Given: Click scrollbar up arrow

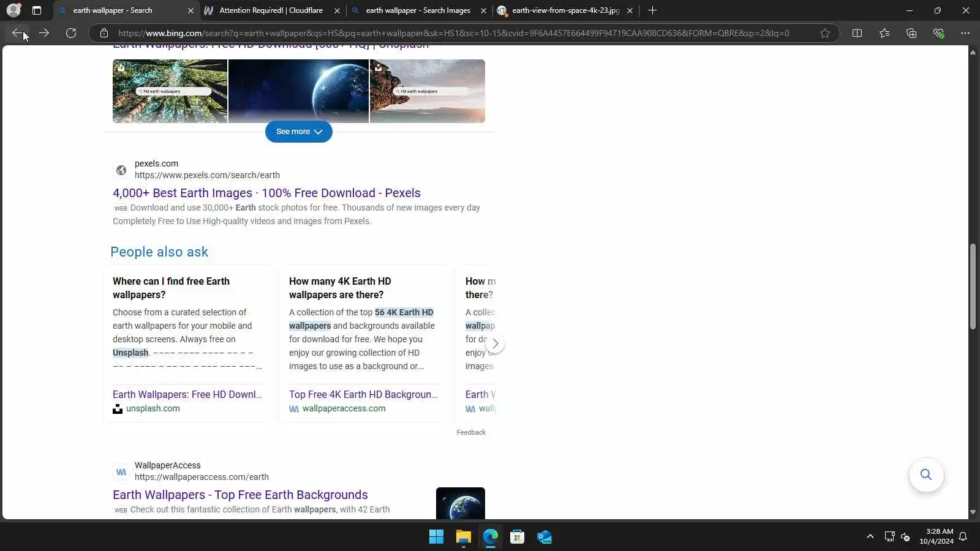Looking at the screenshot, I should pos(973,52).
